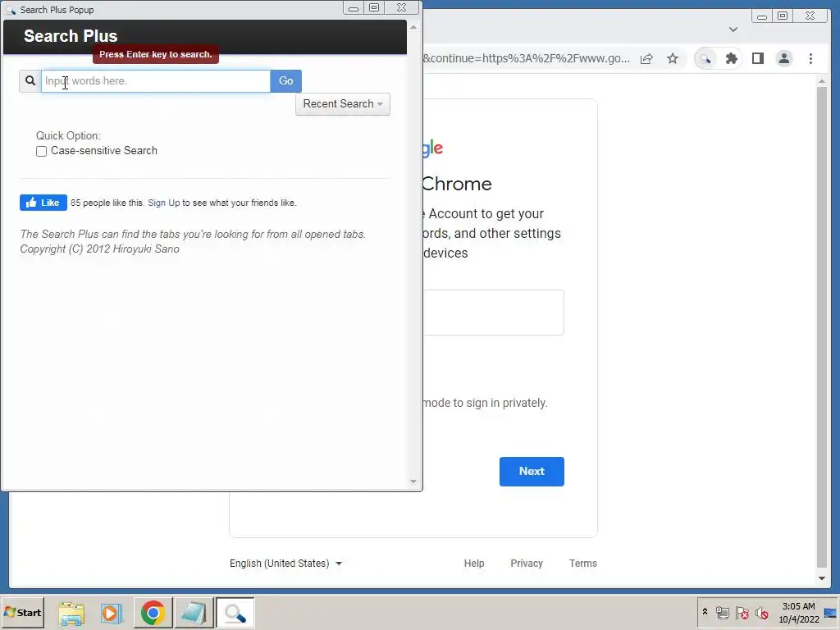This screenshot has width=840, height=630.
Task: Click the Chrome page scroll down arrow
Action: pyautogui.click(x=822, y=578)
